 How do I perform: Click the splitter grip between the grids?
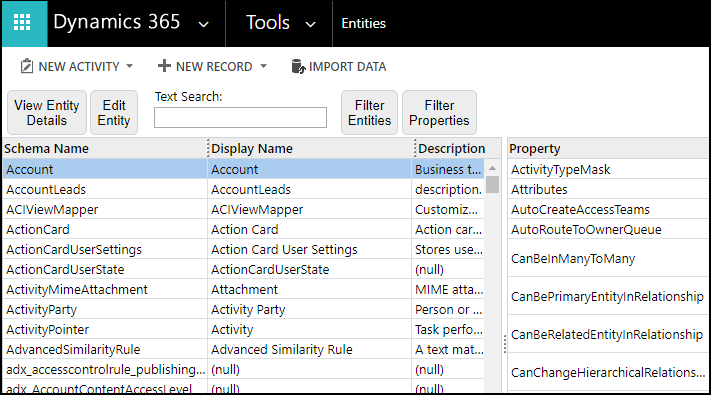point(505,344)
